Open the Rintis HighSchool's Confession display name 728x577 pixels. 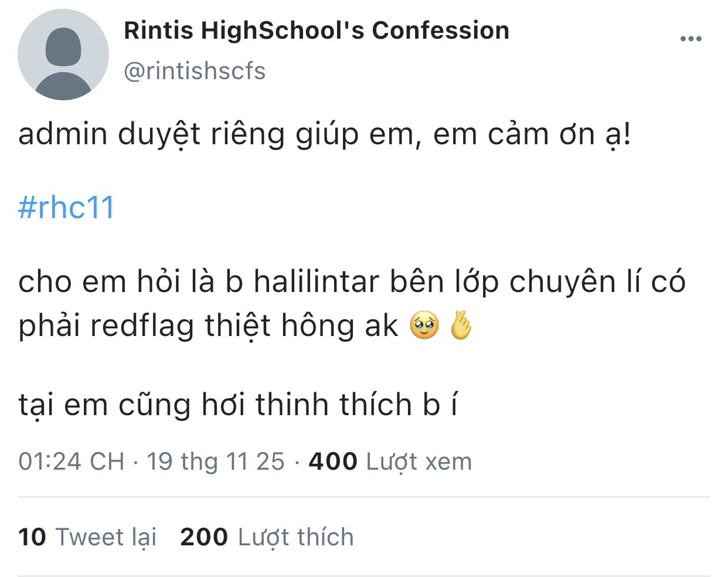tap(317, 30)
